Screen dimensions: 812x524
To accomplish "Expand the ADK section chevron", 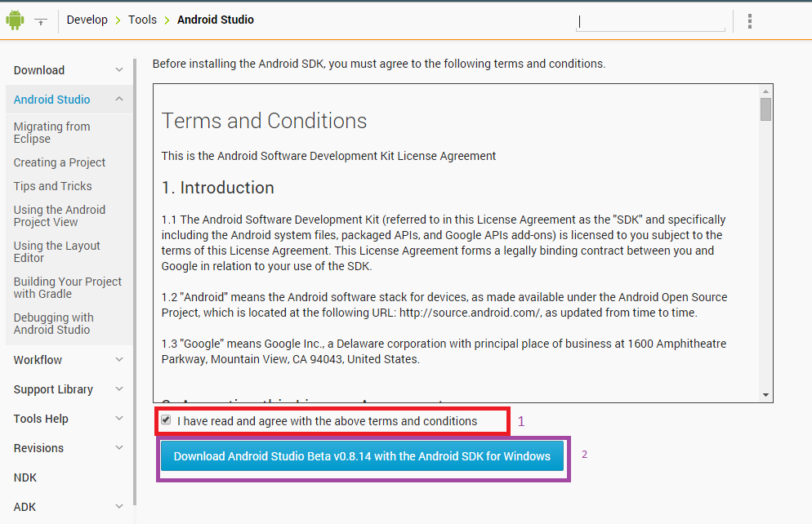I will point(119,507).
